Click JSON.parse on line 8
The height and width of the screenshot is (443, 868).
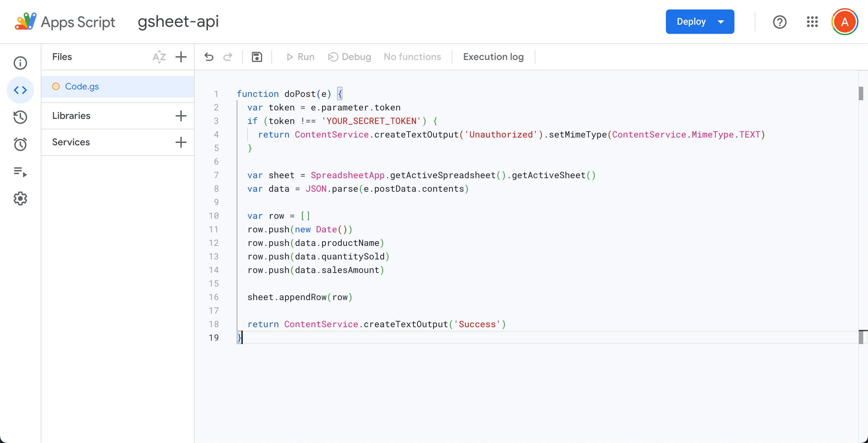pos(332,189)
